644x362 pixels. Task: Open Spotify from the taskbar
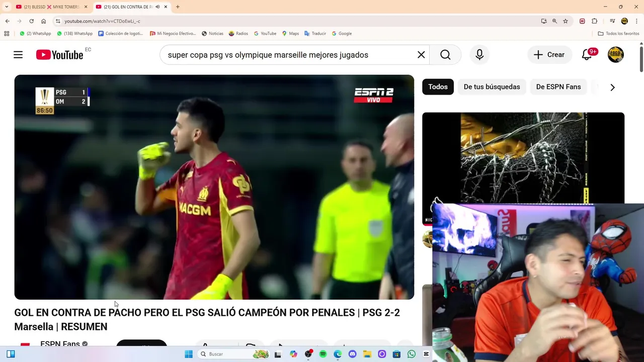[x=323, y=354]
